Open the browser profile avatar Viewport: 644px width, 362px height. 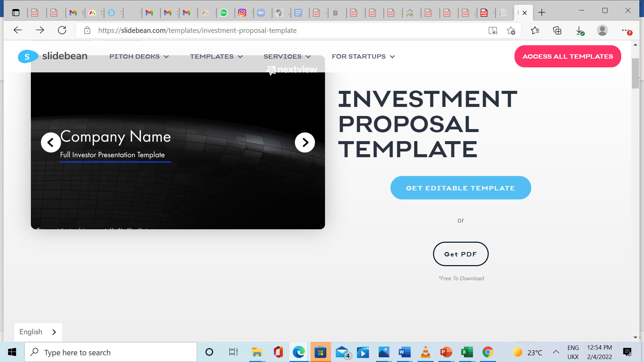pyautogui.click(x=602, y=31)
